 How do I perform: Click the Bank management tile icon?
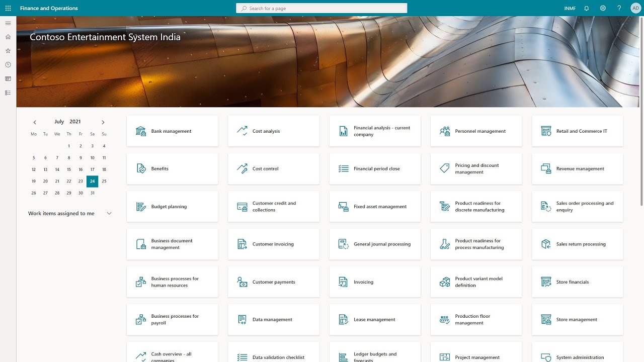(x=141, y=131)
